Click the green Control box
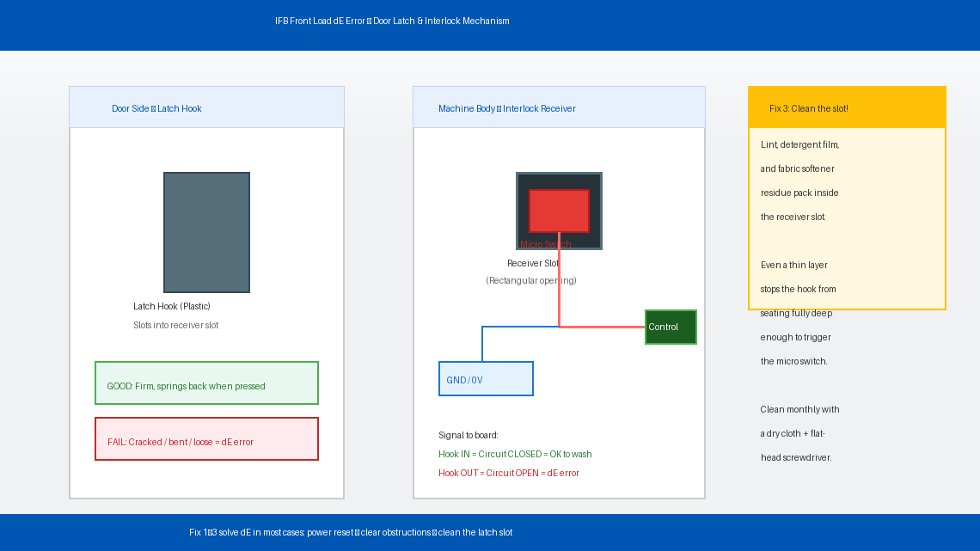 (x=671, y=327)
